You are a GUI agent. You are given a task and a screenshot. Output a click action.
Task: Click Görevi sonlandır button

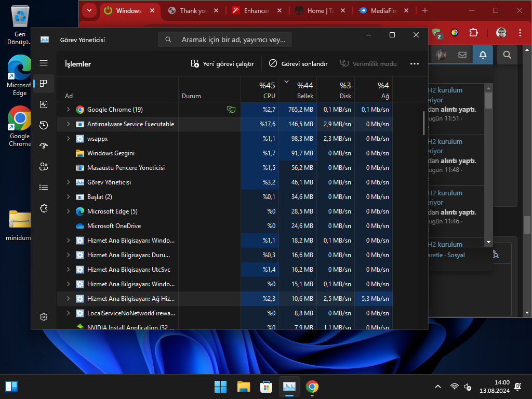pyautogui.click(x=298, y=64)
